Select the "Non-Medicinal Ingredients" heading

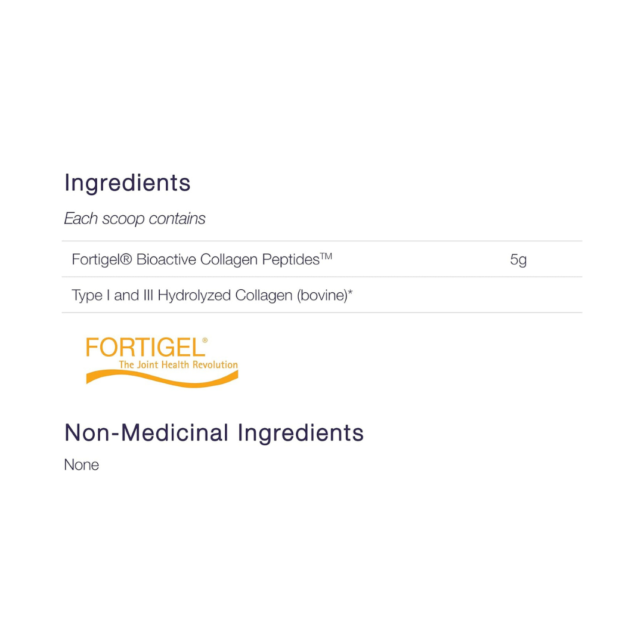[213, 433]
